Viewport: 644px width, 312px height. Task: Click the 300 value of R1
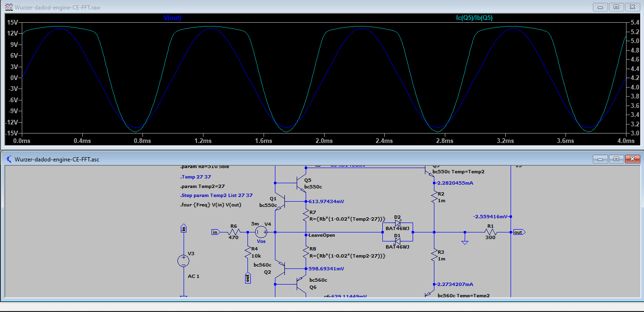coord(490,238)
